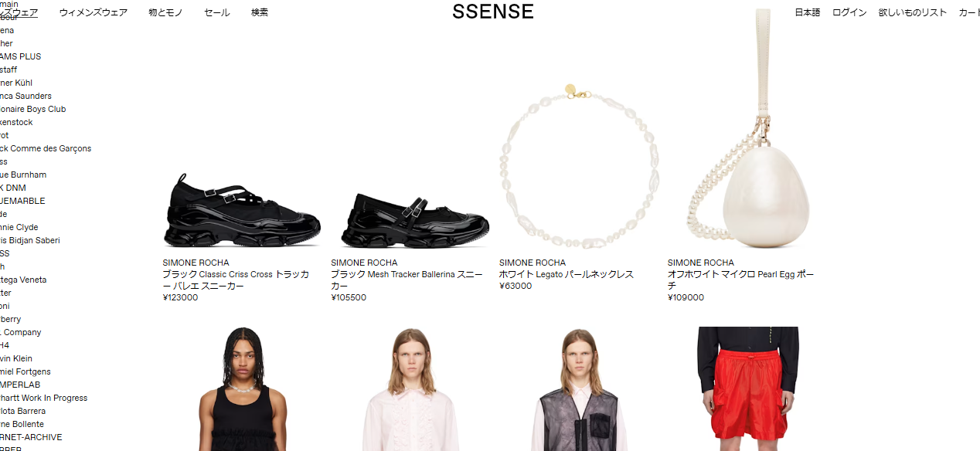
Task: Open the 物とモノ section
Action: [x=165, y=12]
